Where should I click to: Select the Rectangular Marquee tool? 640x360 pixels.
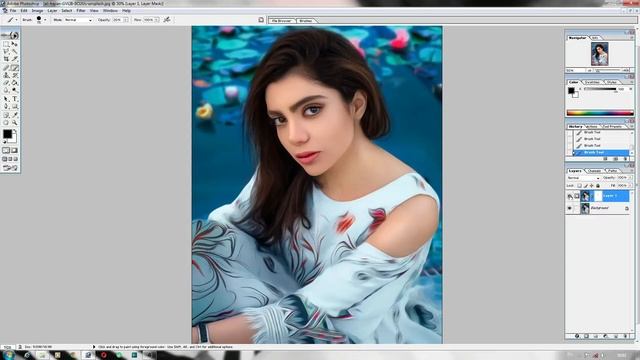tap(6, 44)
